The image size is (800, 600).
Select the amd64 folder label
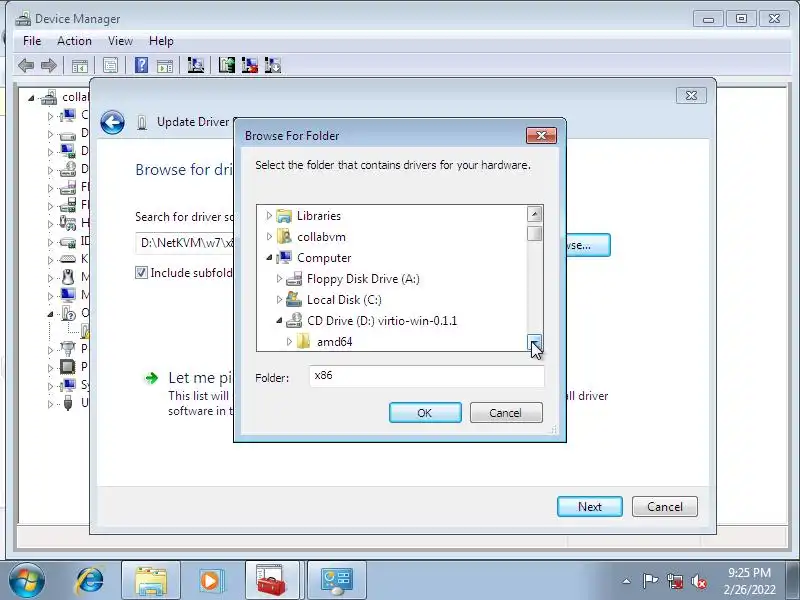(335, 342)
